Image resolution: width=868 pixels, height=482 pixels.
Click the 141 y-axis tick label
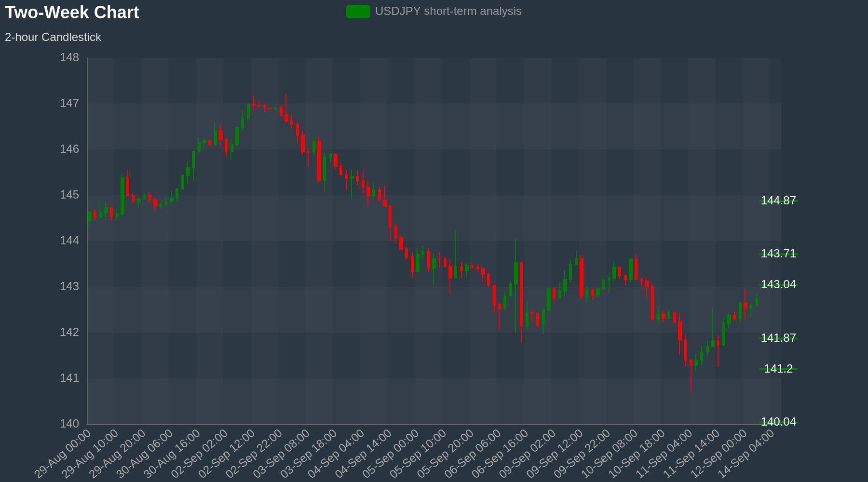coord(69,378)
